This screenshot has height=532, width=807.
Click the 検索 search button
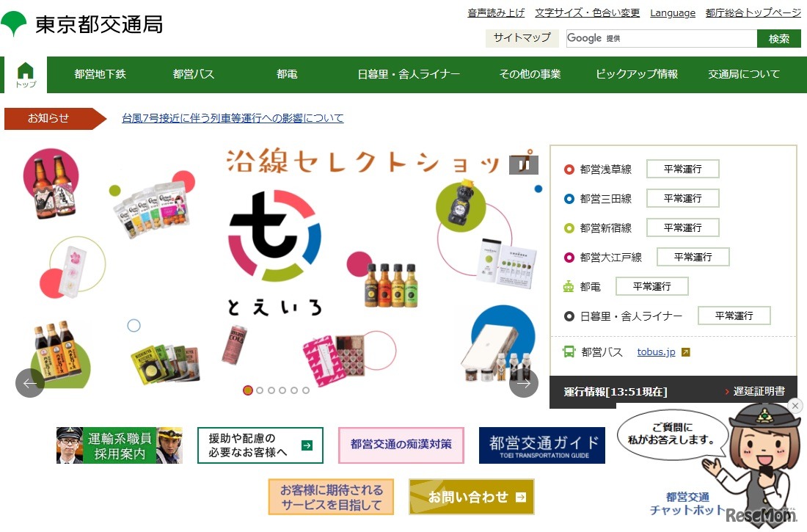(x=778, y=39)
